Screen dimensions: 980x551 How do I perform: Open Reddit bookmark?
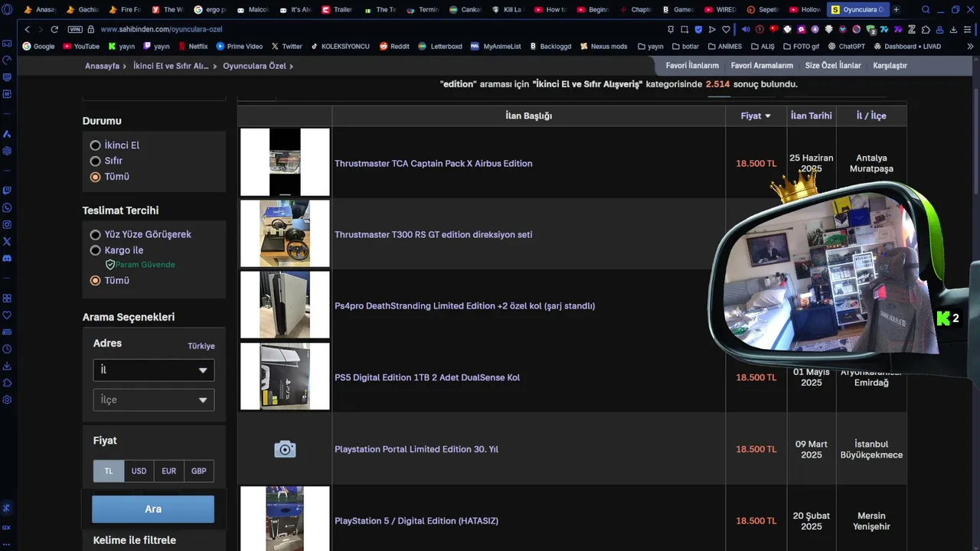pyautogui.click(x=394, y=46)
